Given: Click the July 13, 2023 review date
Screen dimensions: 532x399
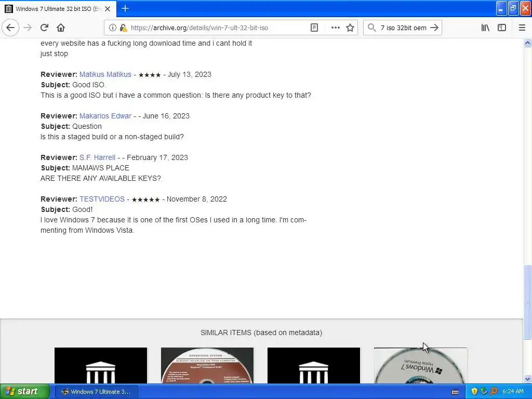Looking at the screenshot, I should 189,74.
